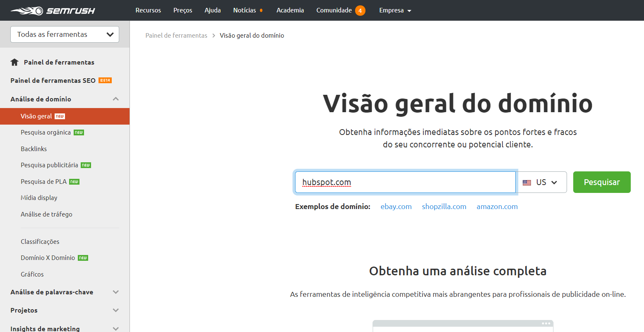Open Mídia display in the sidebar
The width and height of the screenshot is (644, 332).
tap(39, 198)
